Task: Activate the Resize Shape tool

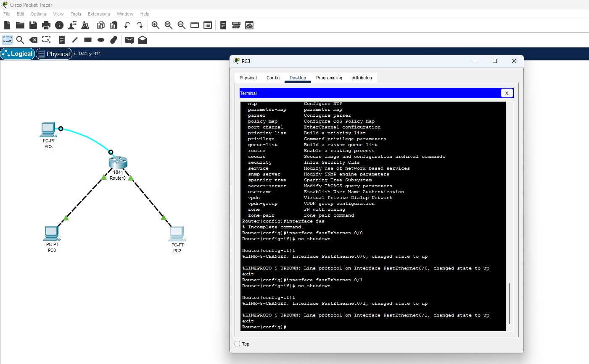Action: (46, 40)
